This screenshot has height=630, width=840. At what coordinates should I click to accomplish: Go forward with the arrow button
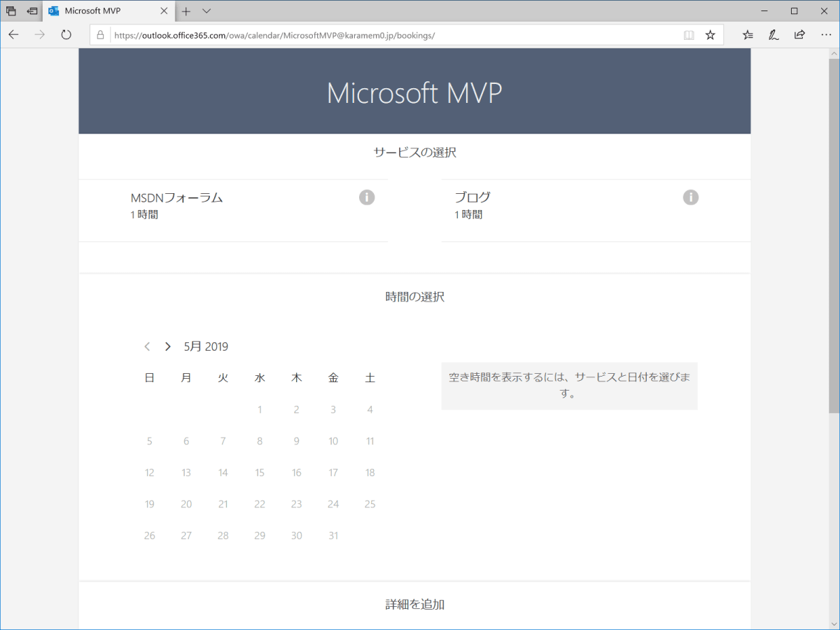39,34
